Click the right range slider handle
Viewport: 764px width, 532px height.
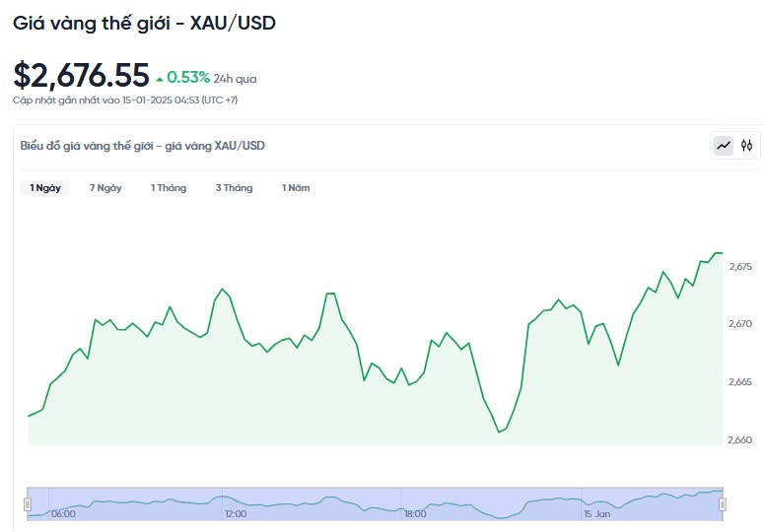coord(723,503)
